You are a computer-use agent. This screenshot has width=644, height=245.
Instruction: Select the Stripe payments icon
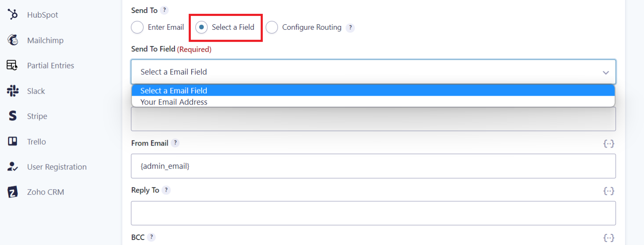coord(13,116)
